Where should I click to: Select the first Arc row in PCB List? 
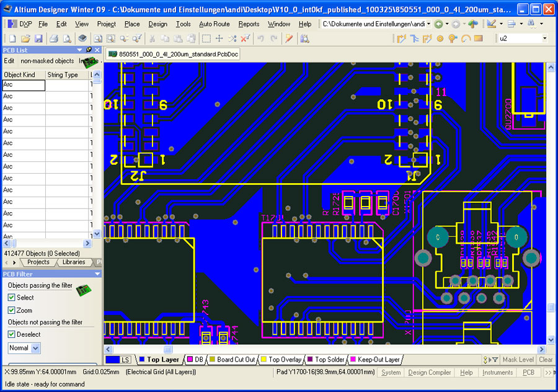point(24,85)
